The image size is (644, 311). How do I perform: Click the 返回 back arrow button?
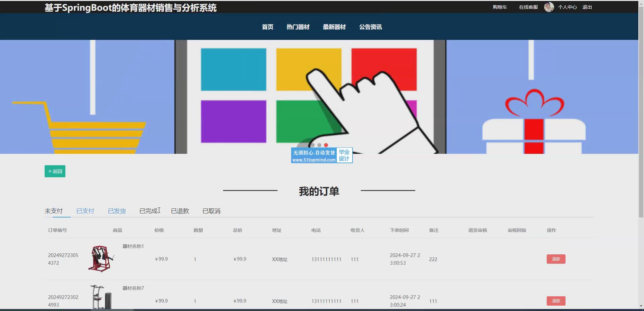tap(55, 171)
